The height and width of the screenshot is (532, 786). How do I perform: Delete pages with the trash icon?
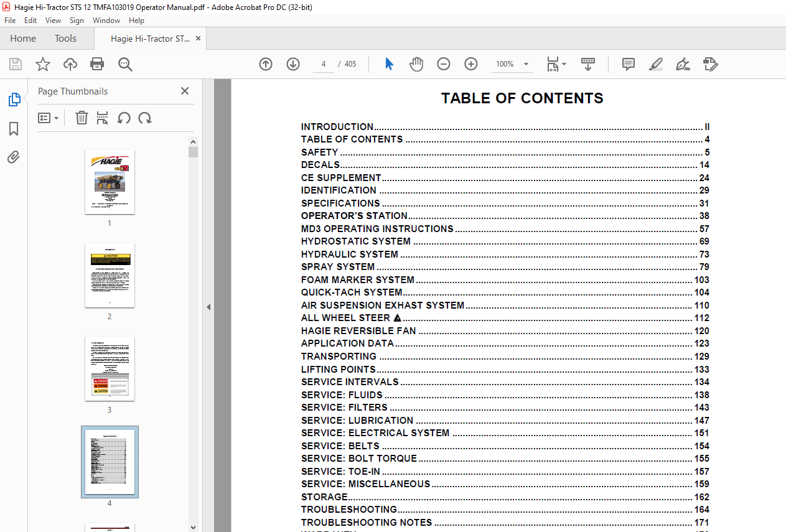pyautogui.click(x=82, y=118)
